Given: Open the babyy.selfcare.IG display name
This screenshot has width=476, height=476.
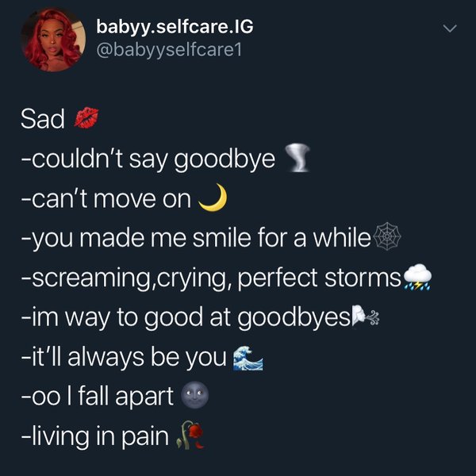Looking at the screenshot, I should (x=175, y=27).
